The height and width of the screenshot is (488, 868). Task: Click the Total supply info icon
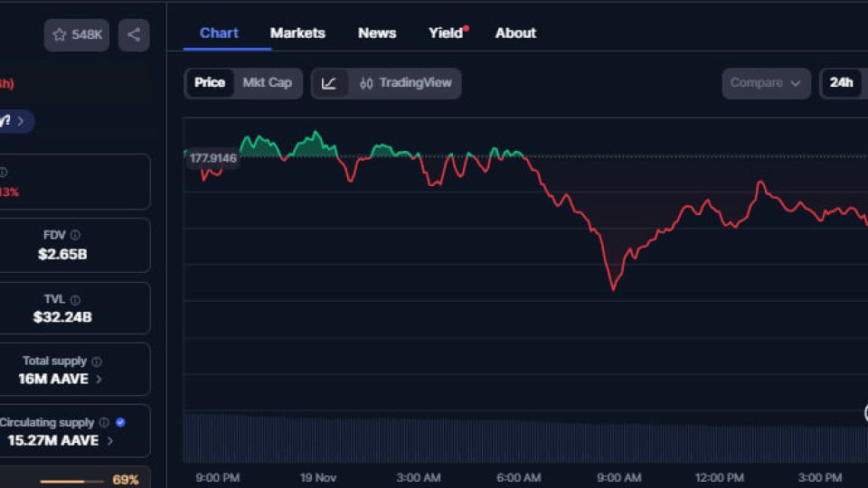[97, 361]
